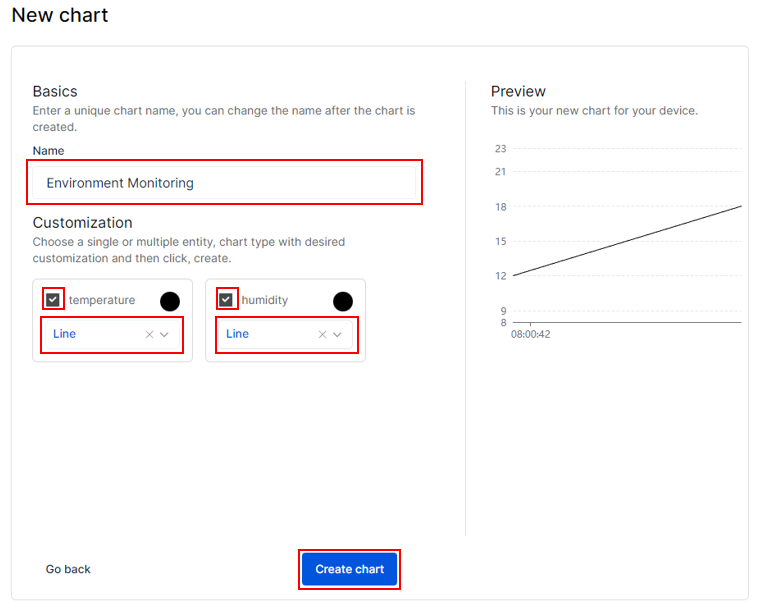Expand the humidity chart type chevron
757x605 pixels.
click(x=338, y=334)
